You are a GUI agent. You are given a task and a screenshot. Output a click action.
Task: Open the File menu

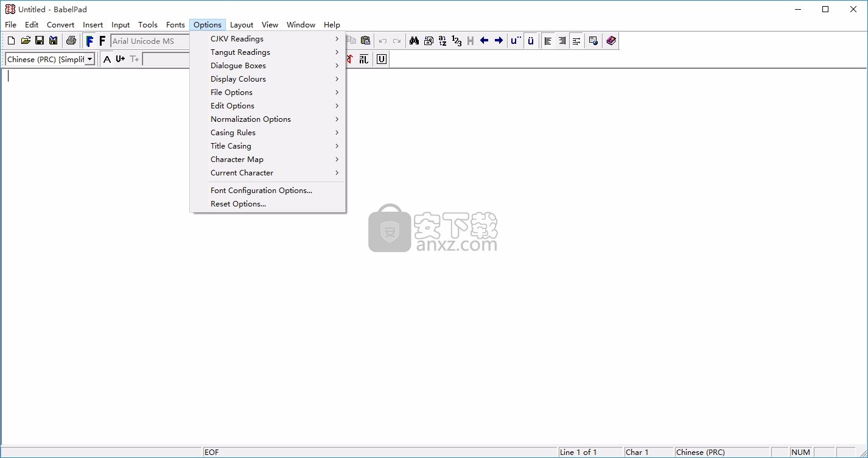[x=11, y=25]
